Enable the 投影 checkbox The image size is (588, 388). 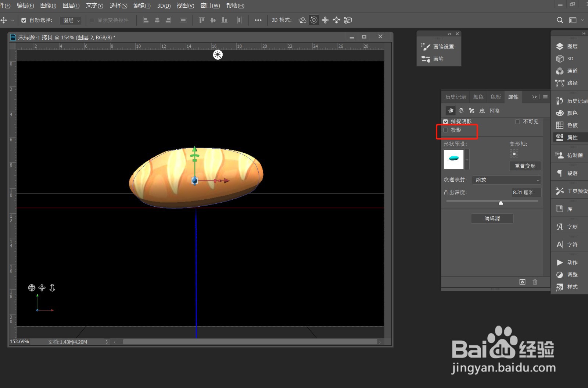coord(445,130)
